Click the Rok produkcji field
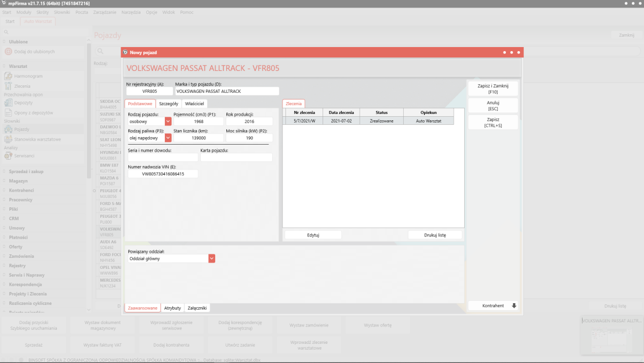This screenshot has width=644, height=363. coord(249,122)
